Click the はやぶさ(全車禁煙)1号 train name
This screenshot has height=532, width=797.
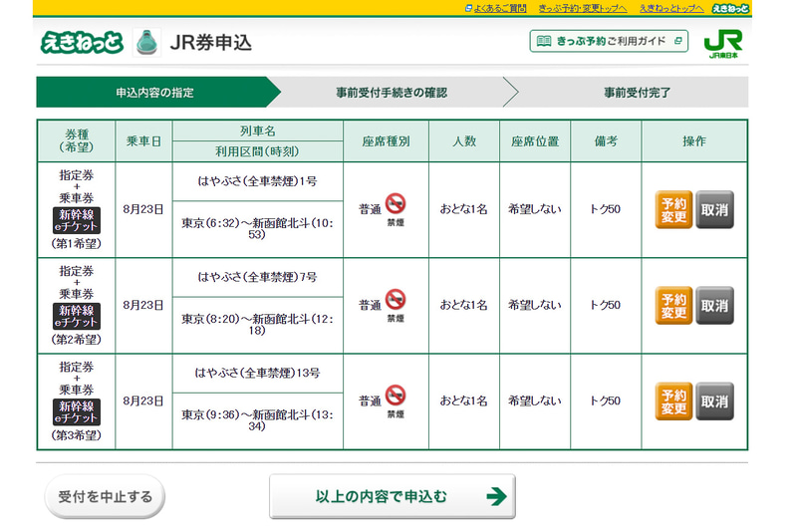258,181
